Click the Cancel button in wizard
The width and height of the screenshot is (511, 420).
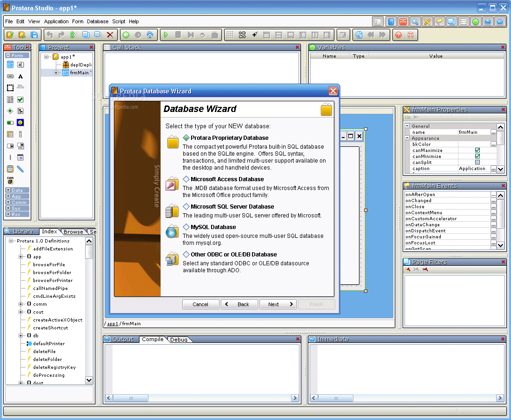click(200, 304)
